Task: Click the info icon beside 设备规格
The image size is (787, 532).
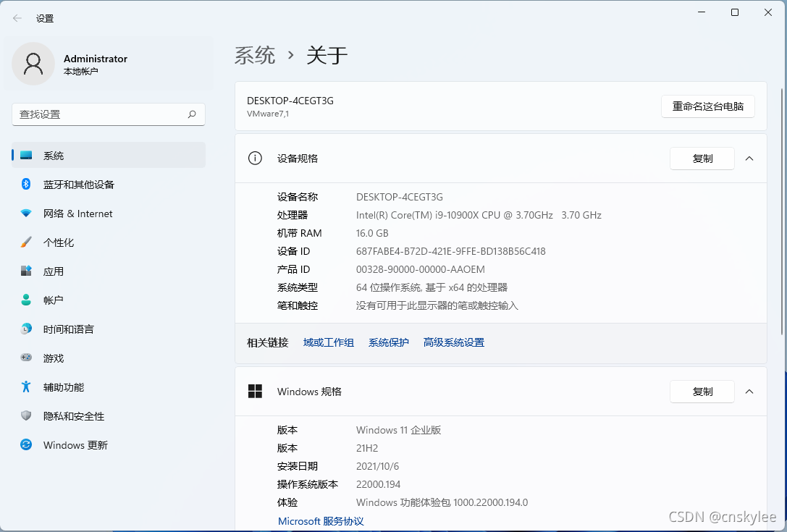Action: tap(255, 159)
